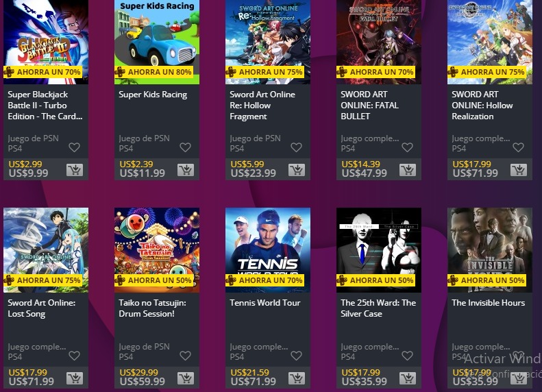The image size is (542, 392).
Task: Add Super Blackjack Battle II to cart
Action: (x=75, y=170)
